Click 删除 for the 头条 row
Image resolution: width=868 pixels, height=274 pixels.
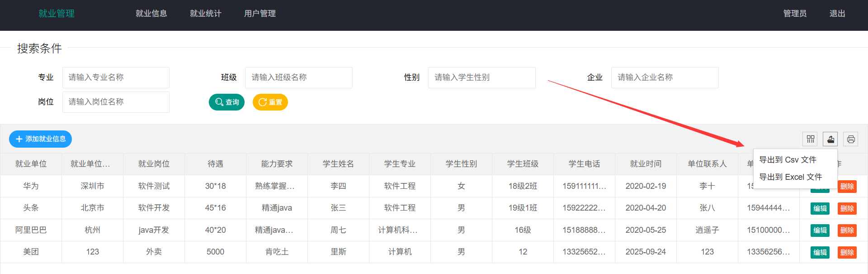[847, 208]
